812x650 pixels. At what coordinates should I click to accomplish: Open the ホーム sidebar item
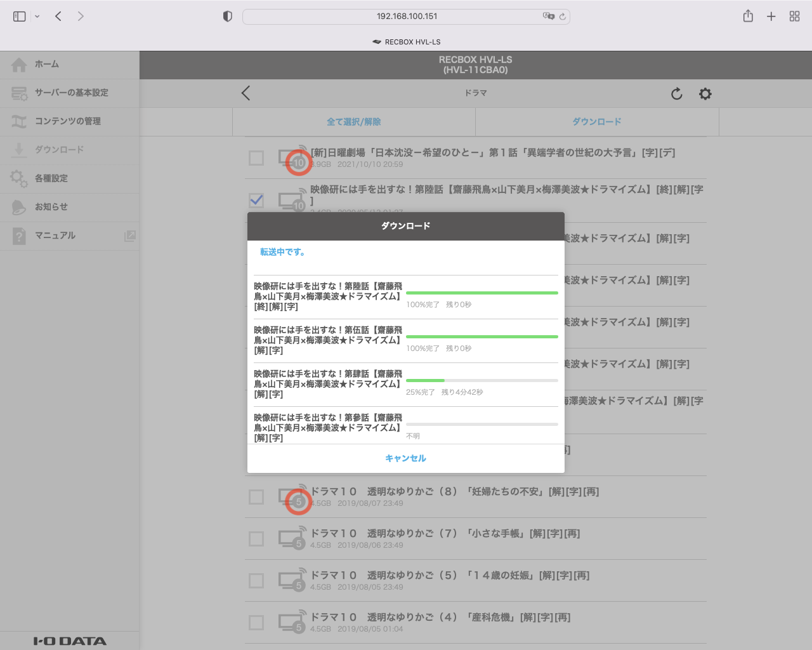pyautogui.click(x=70, y=64)
